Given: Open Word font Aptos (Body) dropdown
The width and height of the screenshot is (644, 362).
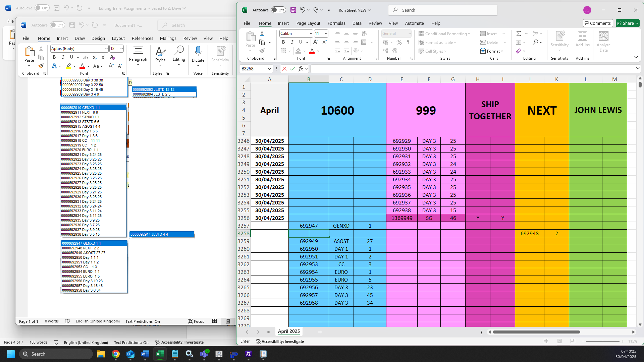Looking at the screenshot, I should 106,49.
